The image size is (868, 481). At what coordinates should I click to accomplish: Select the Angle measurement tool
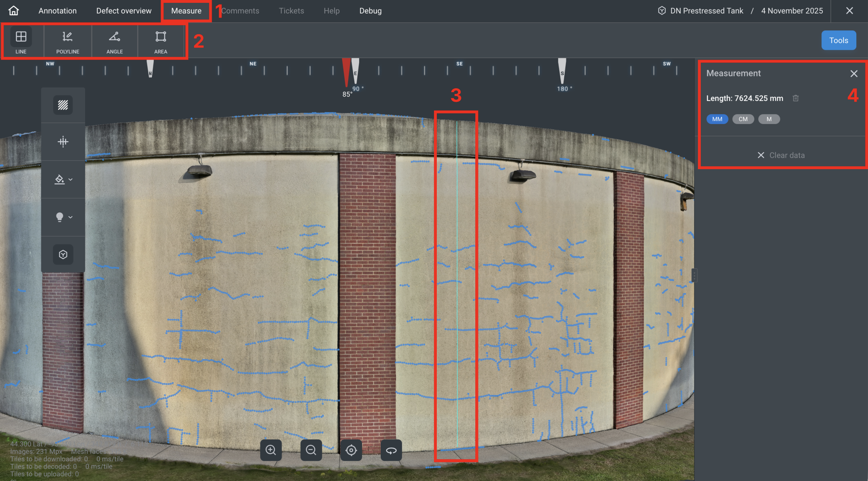click(x=114, y=41)
